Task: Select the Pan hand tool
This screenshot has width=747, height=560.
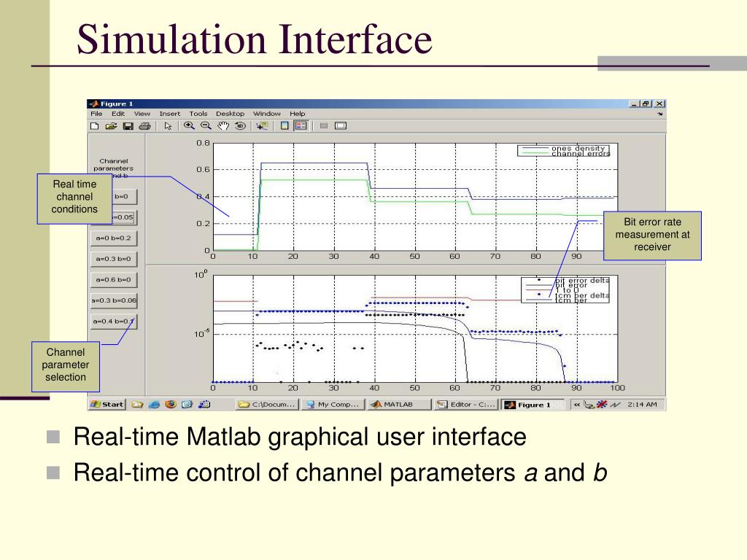Action: [x=223, y=125]
